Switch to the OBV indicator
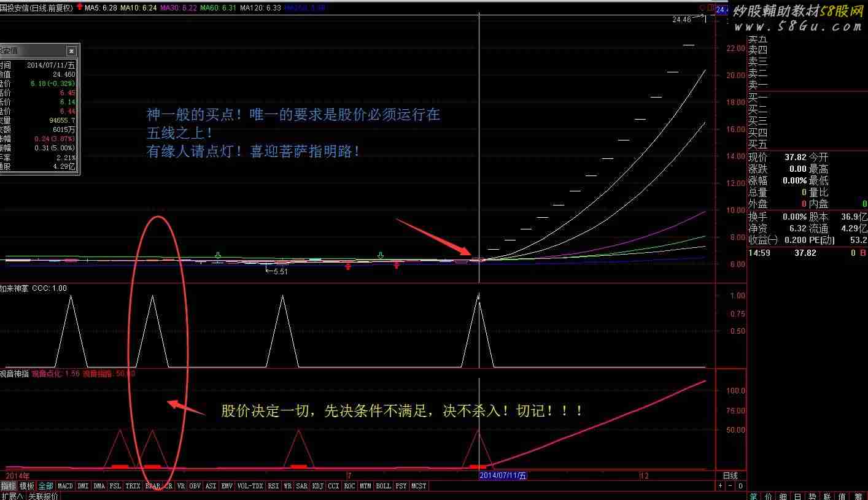 tap(195, 486)
